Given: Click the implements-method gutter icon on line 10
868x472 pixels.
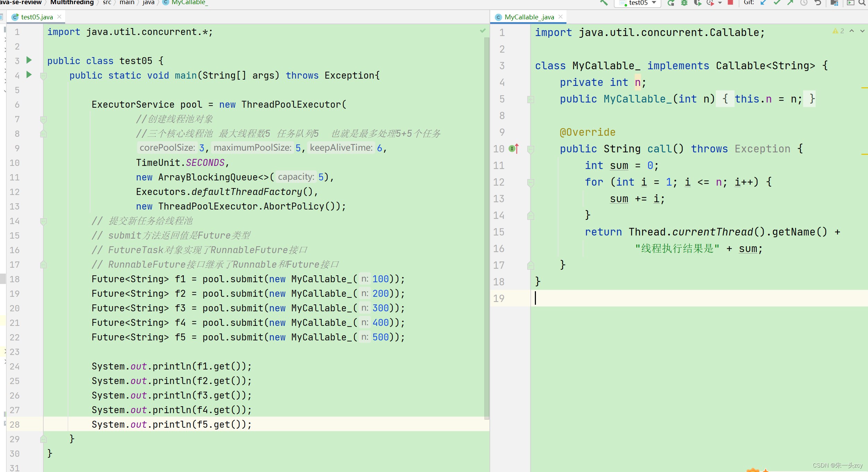Looking at the screenshot, I should pos(514,149).
